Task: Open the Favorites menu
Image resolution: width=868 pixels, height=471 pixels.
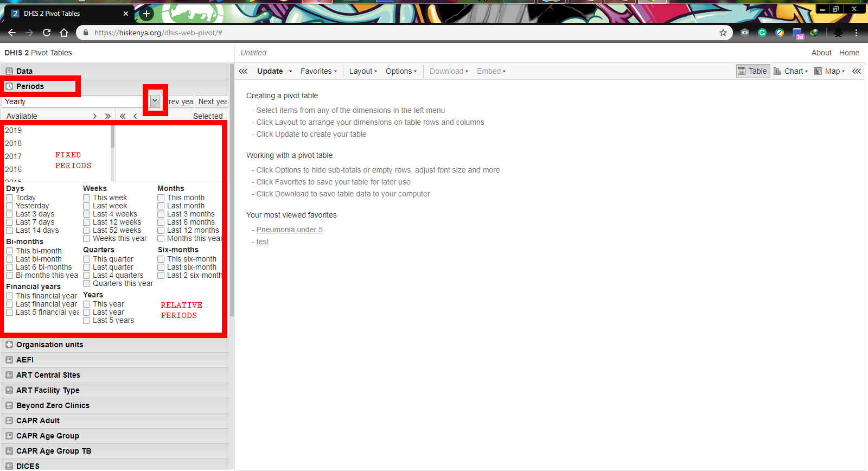Action: point(318,71)
